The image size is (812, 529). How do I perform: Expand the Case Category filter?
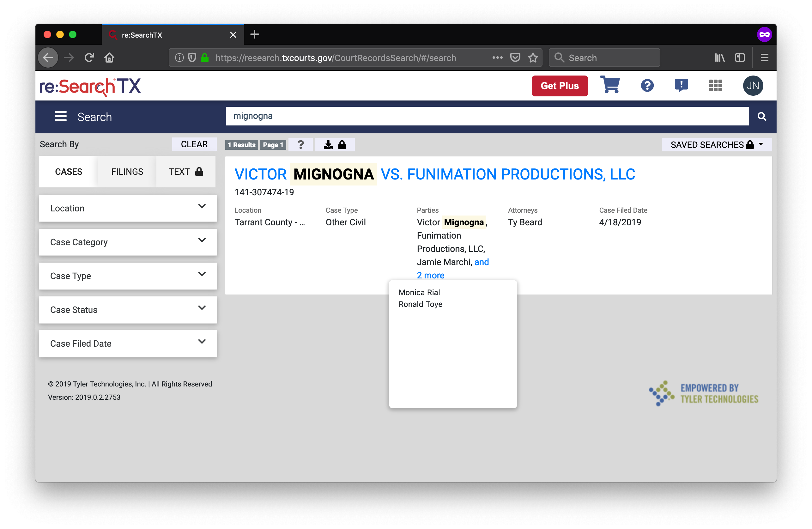pos(128,242)
